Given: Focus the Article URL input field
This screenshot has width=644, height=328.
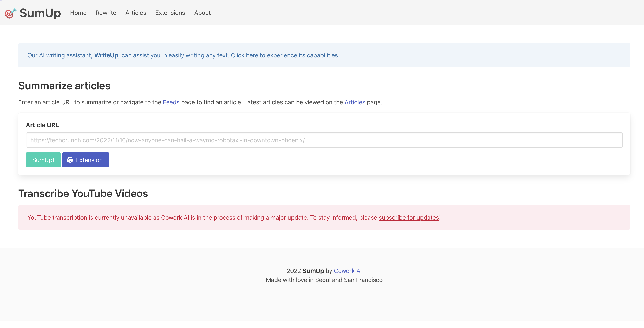Looking at the screenshot, I should pyautogui.click(x=324, y=140).
